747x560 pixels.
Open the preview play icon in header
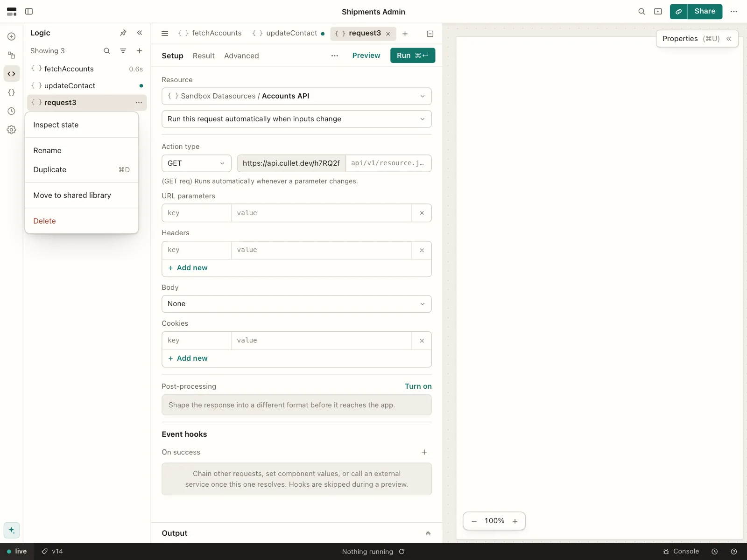658,11
